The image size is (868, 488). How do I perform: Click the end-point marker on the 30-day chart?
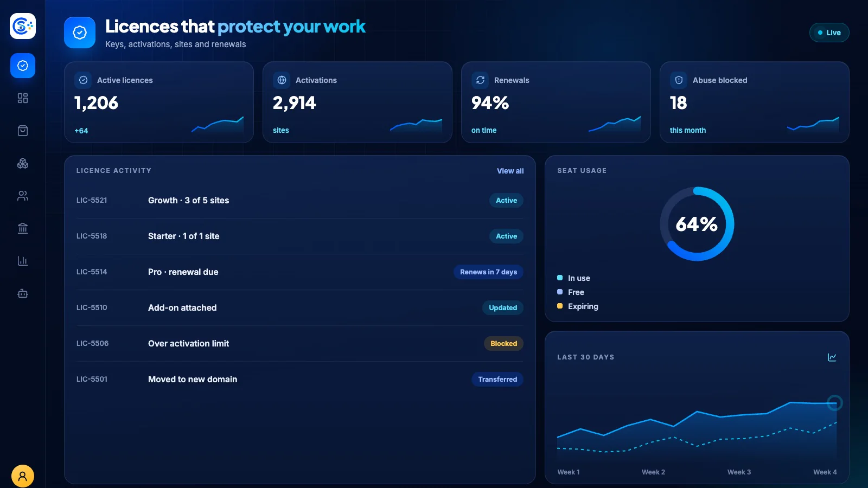[x=835, y=403]
